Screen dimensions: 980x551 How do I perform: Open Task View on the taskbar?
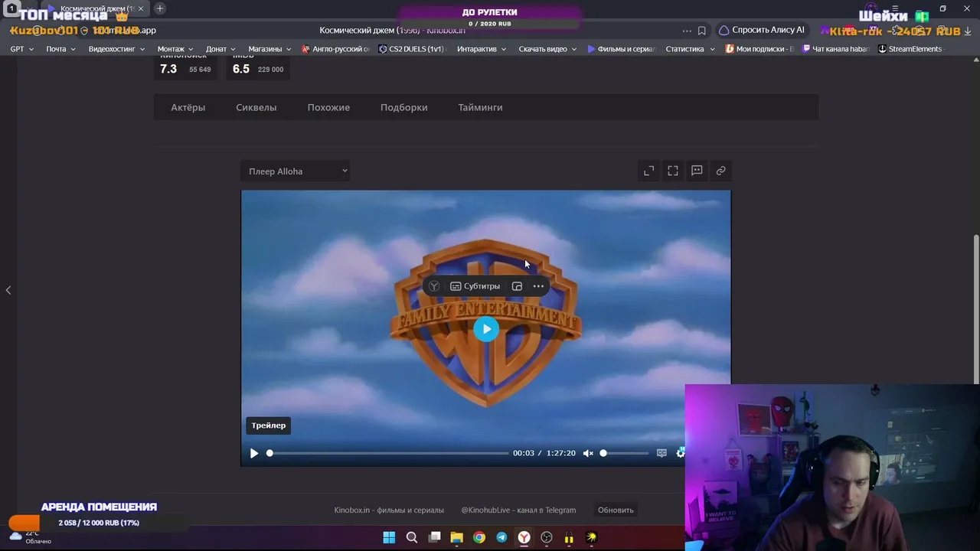pos(434,537)
